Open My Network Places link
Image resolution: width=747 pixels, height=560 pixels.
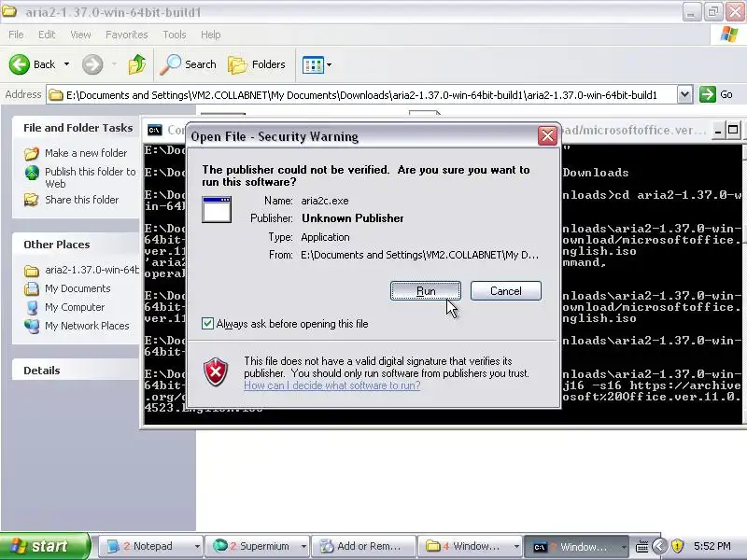pyautogui.click(x=87, y=326)
